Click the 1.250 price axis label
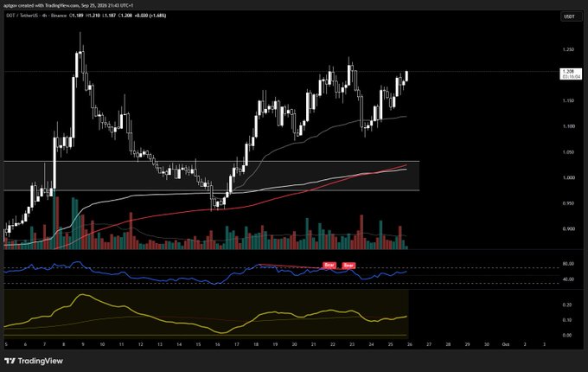588x372 pixels. point(568,49)
